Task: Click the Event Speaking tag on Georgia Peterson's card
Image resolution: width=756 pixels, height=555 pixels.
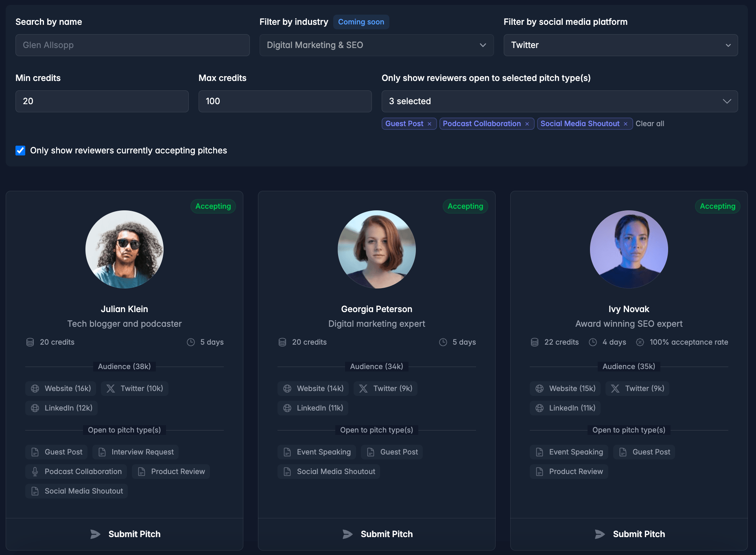Action: tap(317, 452)
